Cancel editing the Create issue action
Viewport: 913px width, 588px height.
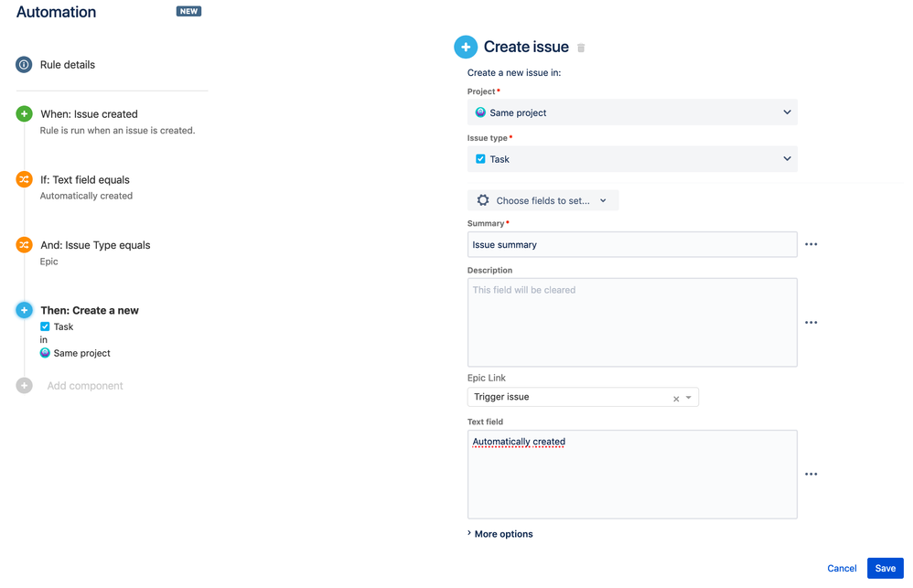(x=842, y=568)
